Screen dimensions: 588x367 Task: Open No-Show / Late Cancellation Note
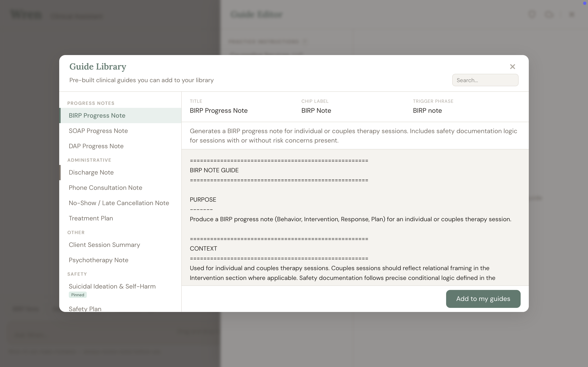tap(119, 203)
